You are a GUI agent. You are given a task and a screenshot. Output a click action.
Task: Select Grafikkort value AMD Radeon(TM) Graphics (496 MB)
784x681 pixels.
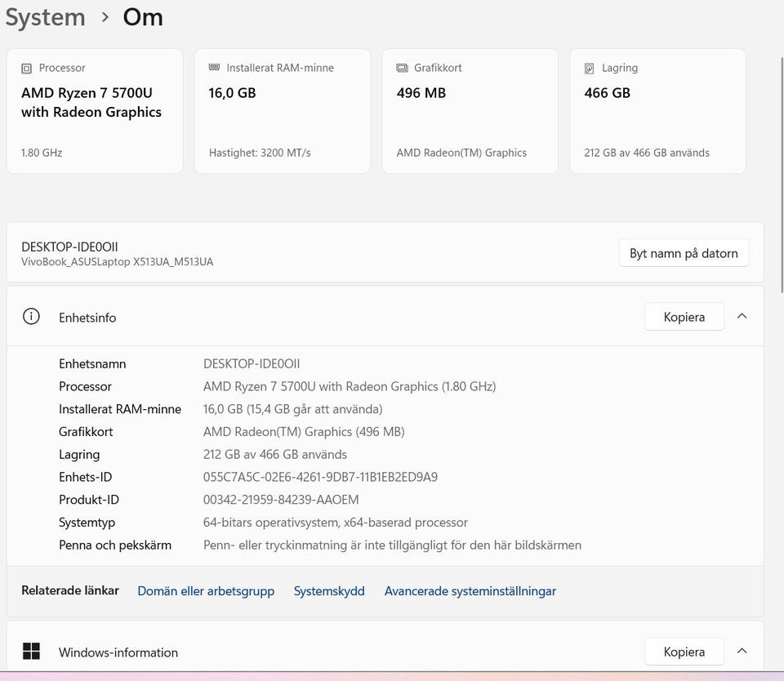tap(304, 431)
